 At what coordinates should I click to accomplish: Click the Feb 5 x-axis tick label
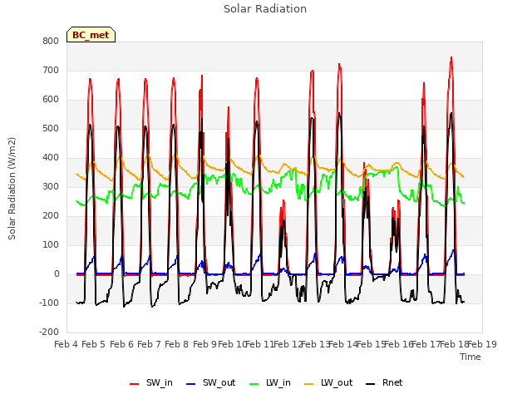click(x=94, y=344)
